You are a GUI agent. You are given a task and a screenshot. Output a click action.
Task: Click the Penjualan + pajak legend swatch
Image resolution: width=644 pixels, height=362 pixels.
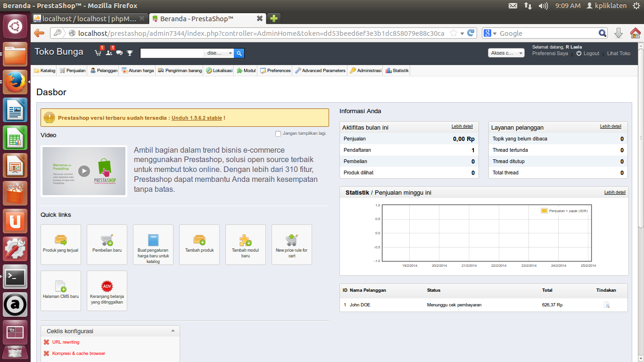pyautogui.click(x=544, y=211)
